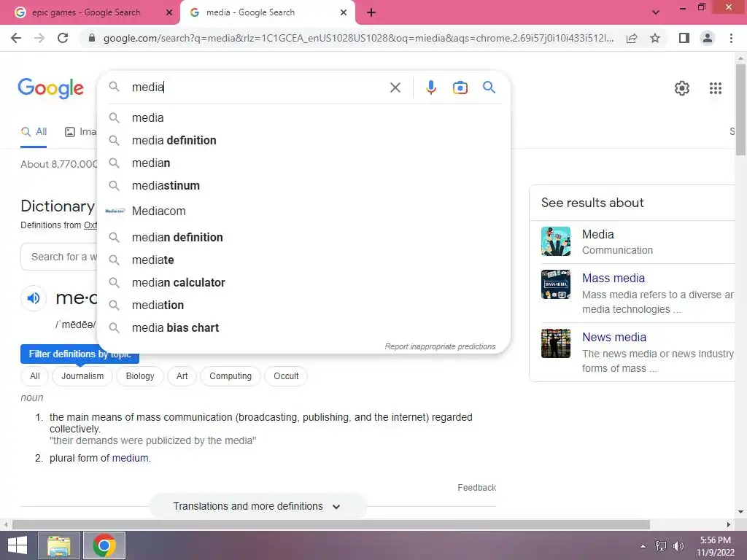Choose the 'Mediacom' suggestion

pyautogui.click(x=303, y=211)
